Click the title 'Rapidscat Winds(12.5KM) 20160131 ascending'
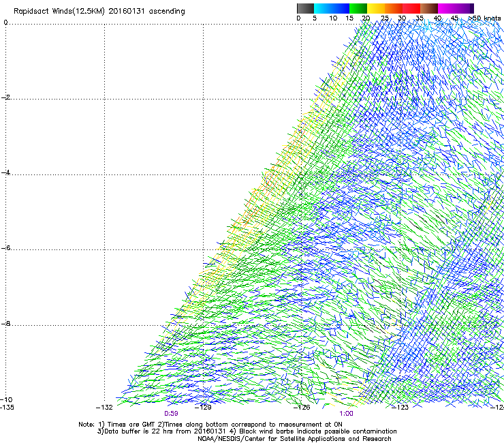504x443 pixels. [x=99, y=12]
